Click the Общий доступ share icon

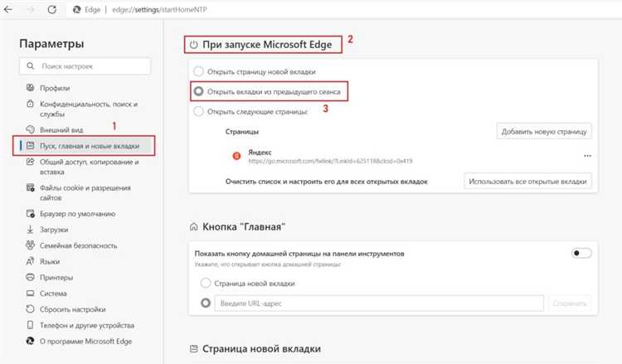30,162
